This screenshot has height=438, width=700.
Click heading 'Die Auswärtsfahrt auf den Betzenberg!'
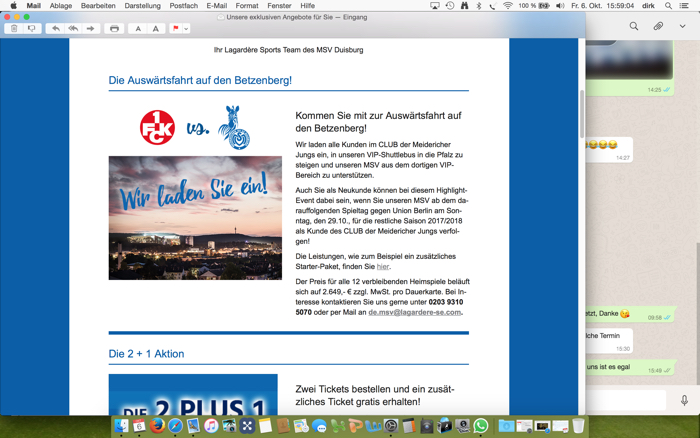200,80
